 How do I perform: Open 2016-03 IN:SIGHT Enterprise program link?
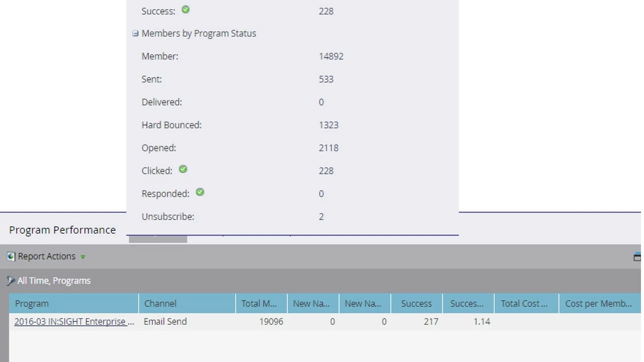pyautogui.click(x=74, y=322)
